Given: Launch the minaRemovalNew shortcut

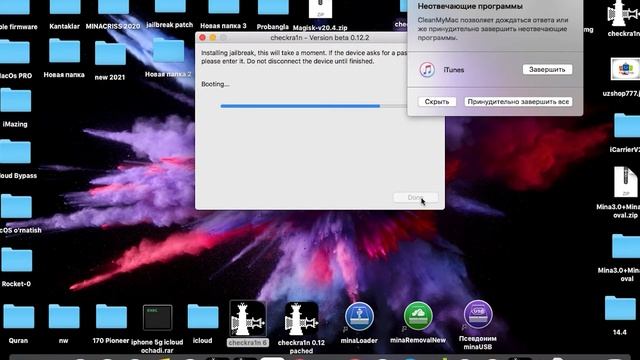Looking at the screenshot, I should [418, 316].
